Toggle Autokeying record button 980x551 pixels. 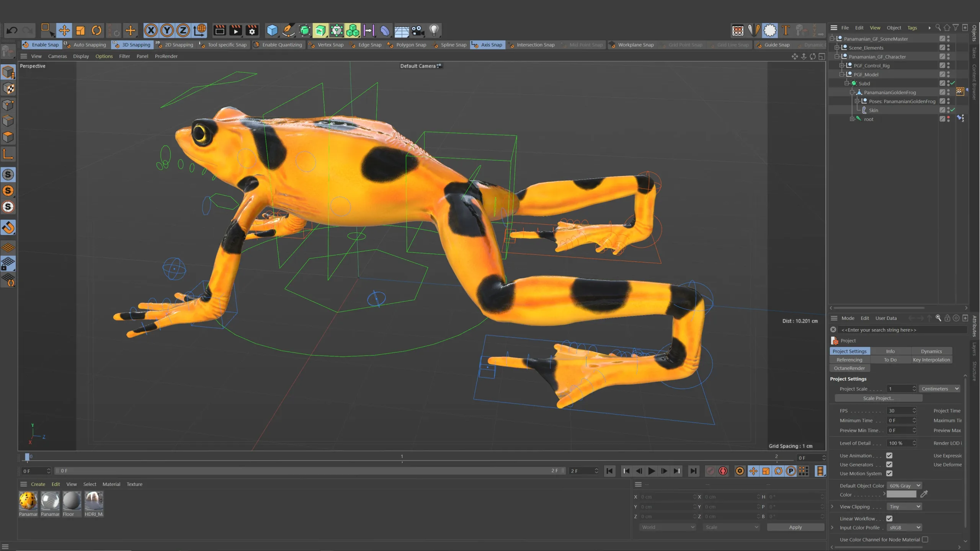pyautogui.click(x=723, y=471)
